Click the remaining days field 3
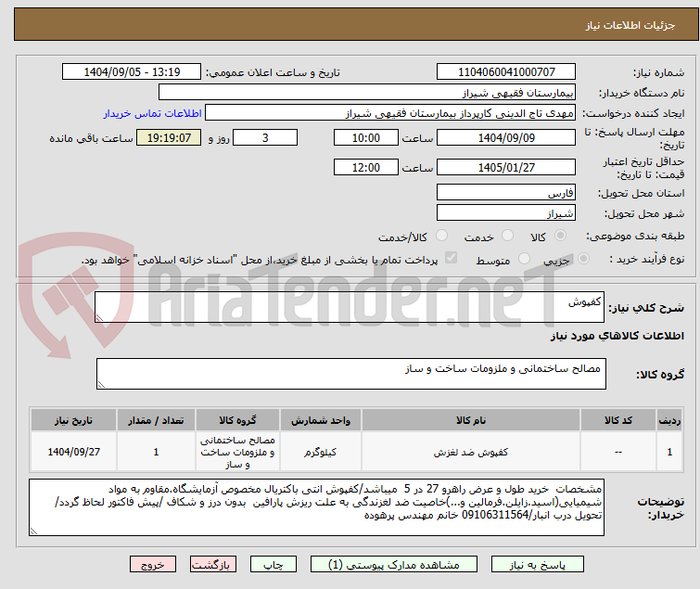 [x=265, y=137]
